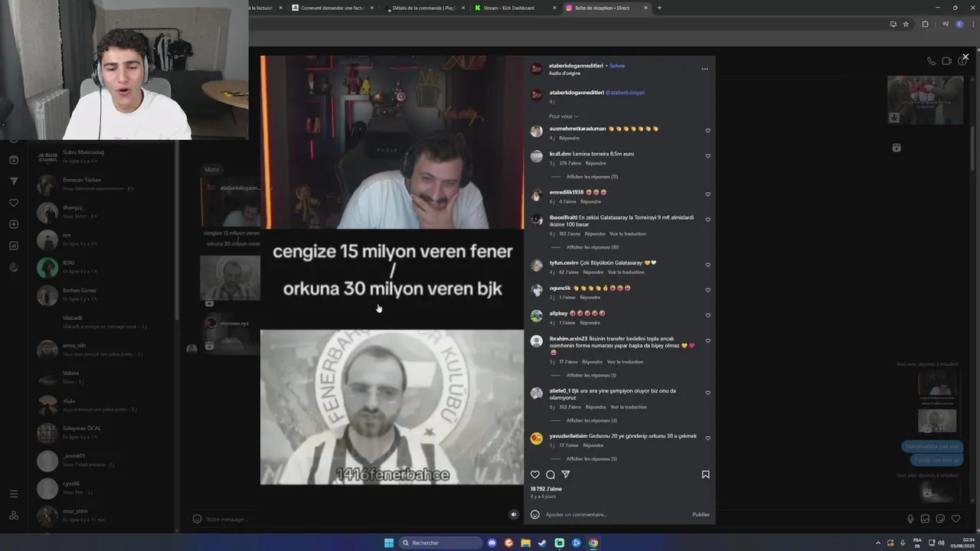980x551 pixels.
Task: Click Audio d'origine link
Action: [563, 73]
